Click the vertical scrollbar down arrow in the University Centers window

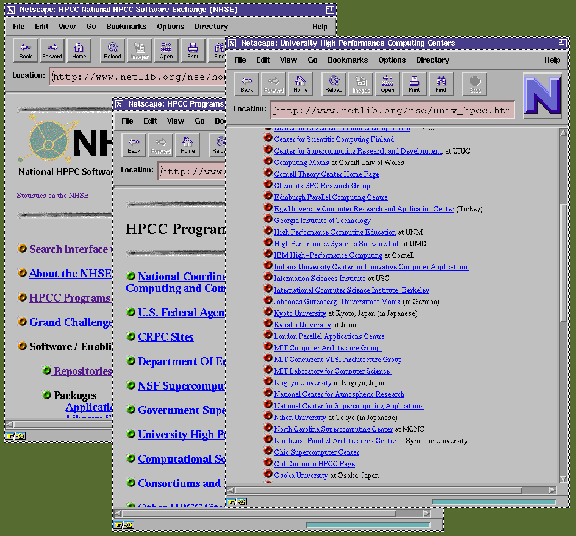pyautogui.click(x=563, y=479)
